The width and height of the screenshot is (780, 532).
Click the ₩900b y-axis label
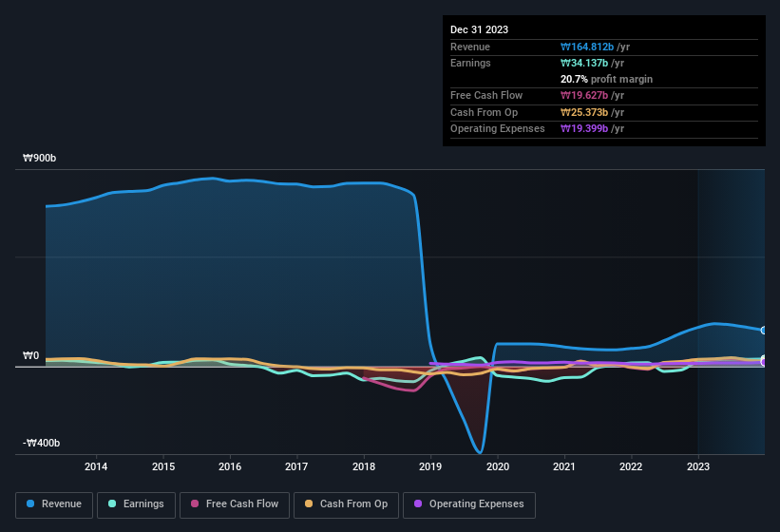coord(40,159)
